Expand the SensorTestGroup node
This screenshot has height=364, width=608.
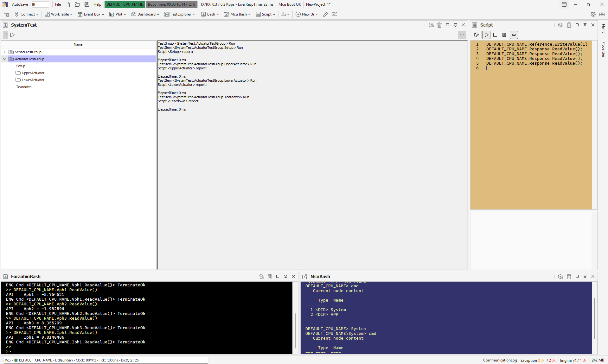point(5,52)
